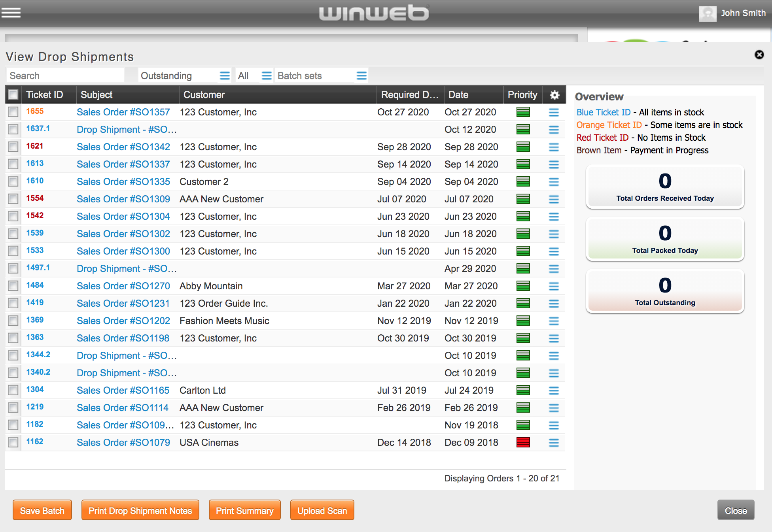Open the All filter dropdown

267,75
